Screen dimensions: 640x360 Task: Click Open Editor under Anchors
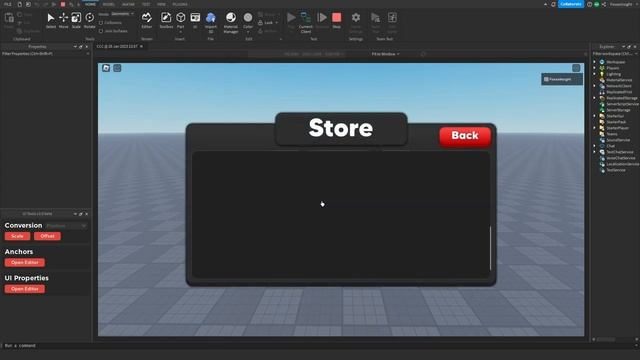(x=24, y=262)
